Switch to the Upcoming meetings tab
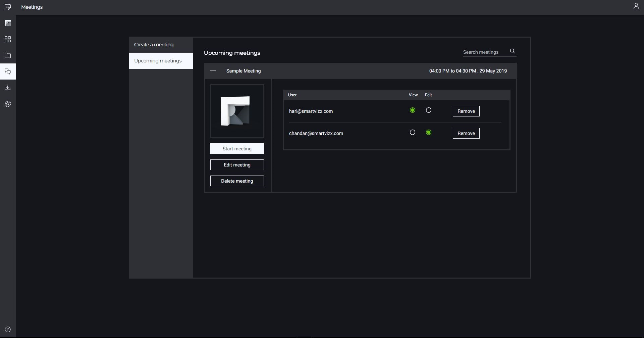Viewport: 644px width, 338px height. pos(161,61)
